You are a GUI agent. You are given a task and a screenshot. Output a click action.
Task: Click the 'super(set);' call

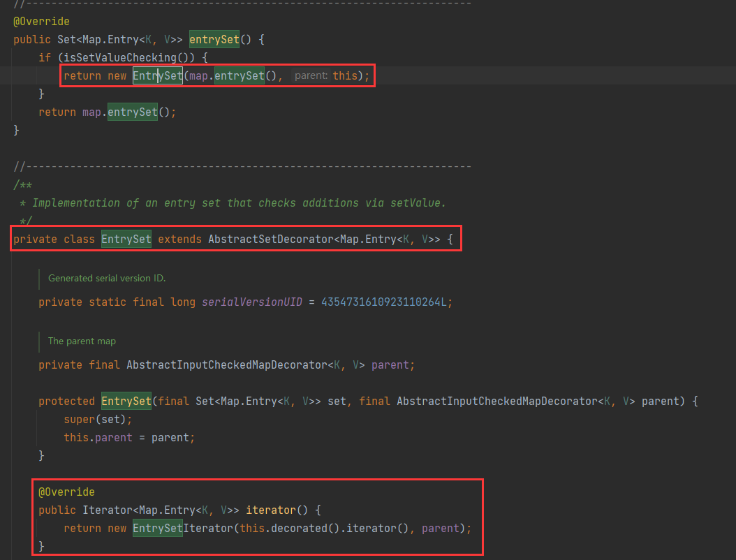click(98, 419)
